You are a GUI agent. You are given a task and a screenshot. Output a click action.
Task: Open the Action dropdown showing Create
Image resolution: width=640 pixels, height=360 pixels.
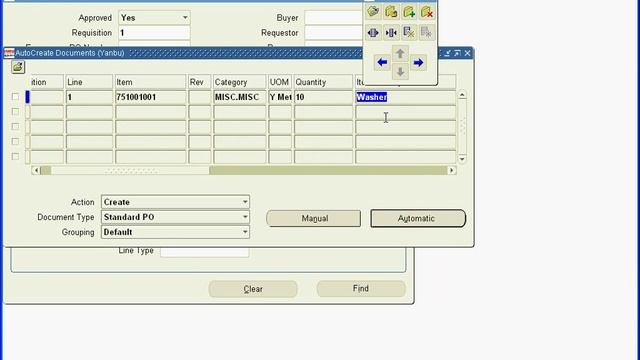pyautogui.click(x=175, y=202)
